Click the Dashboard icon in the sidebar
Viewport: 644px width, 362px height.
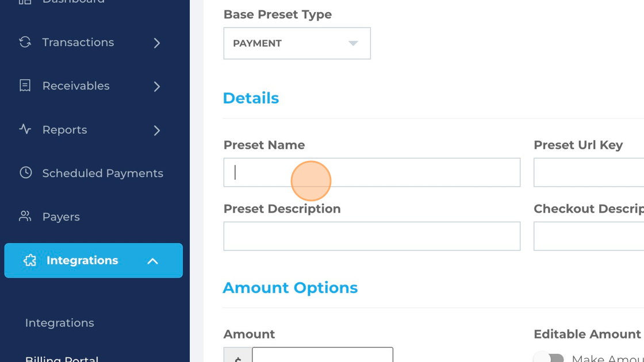pos(25,2)
